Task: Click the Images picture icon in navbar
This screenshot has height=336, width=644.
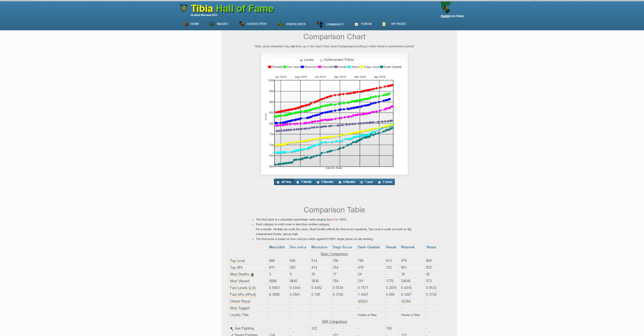Action: [x=212, y=24]
